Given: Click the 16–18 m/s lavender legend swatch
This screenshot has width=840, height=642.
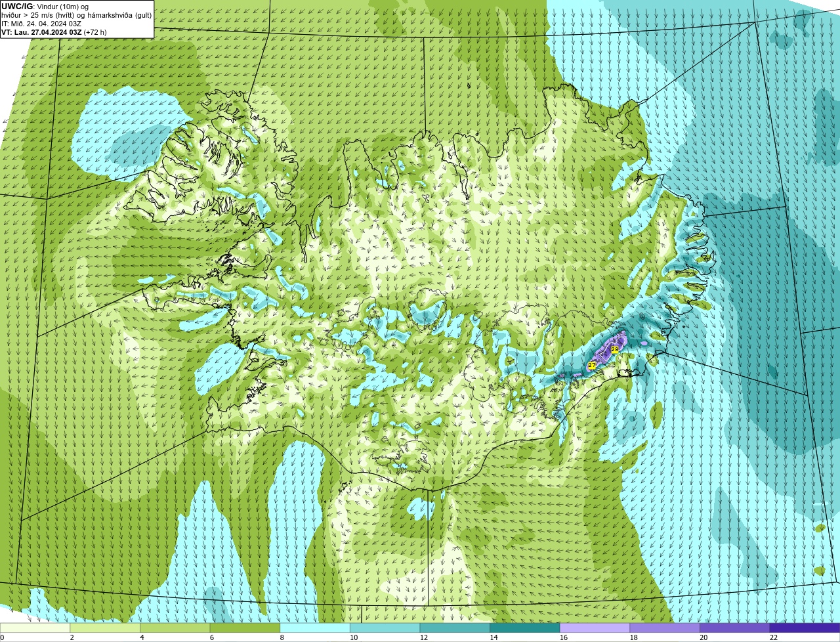Looking at the screenshot, I should (595, 628).
